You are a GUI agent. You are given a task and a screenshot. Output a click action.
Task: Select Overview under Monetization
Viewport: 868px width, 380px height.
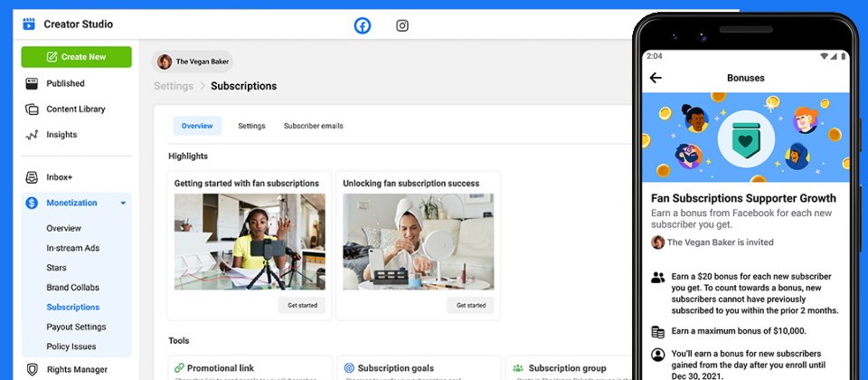click(x=63, y=228)
